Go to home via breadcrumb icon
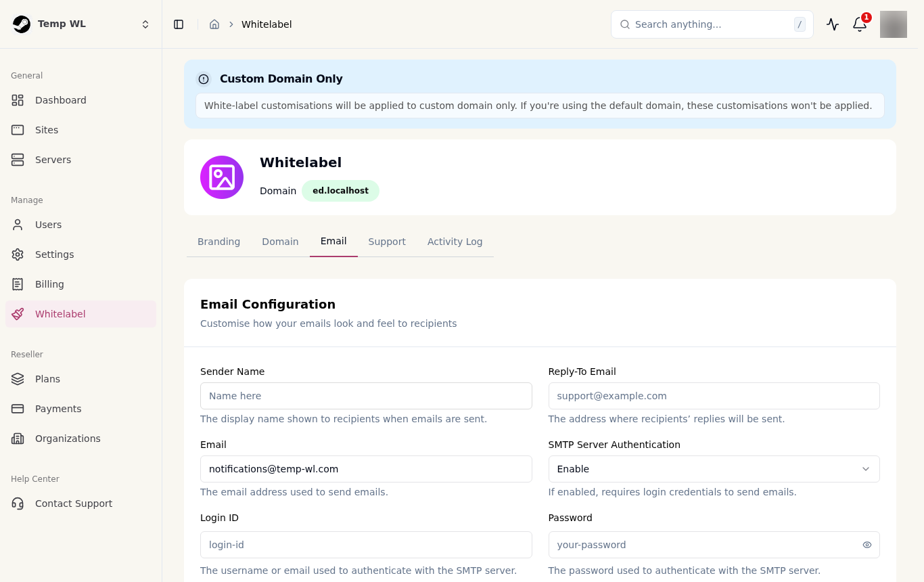The width and height of the screenshot is (924, 582). coord(214,24)
